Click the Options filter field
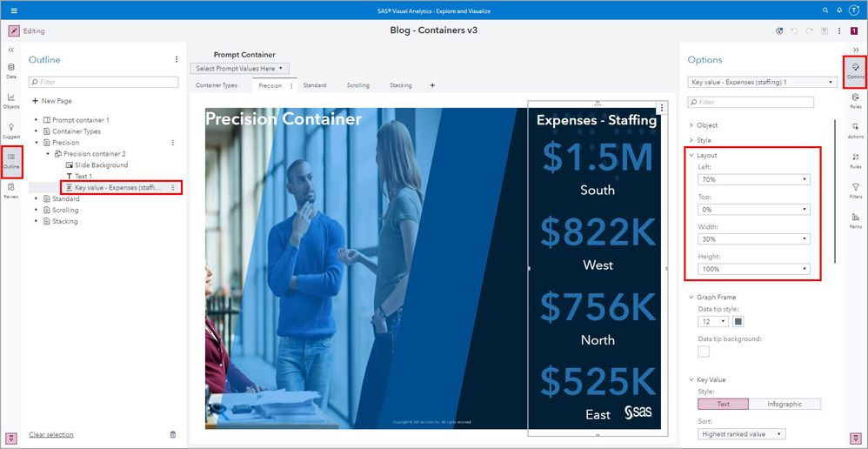The height and width of the screenshot is (449, 868). click(751, 102)
